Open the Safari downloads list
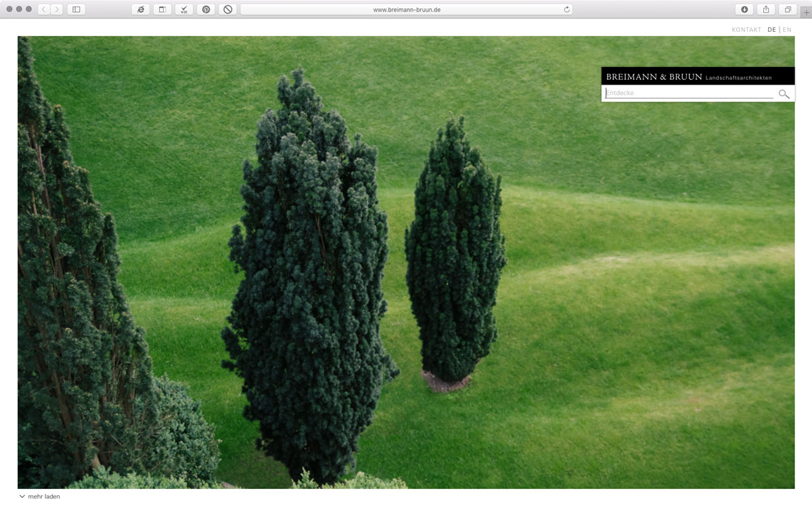812x508 pixels. tap(744, 9)
